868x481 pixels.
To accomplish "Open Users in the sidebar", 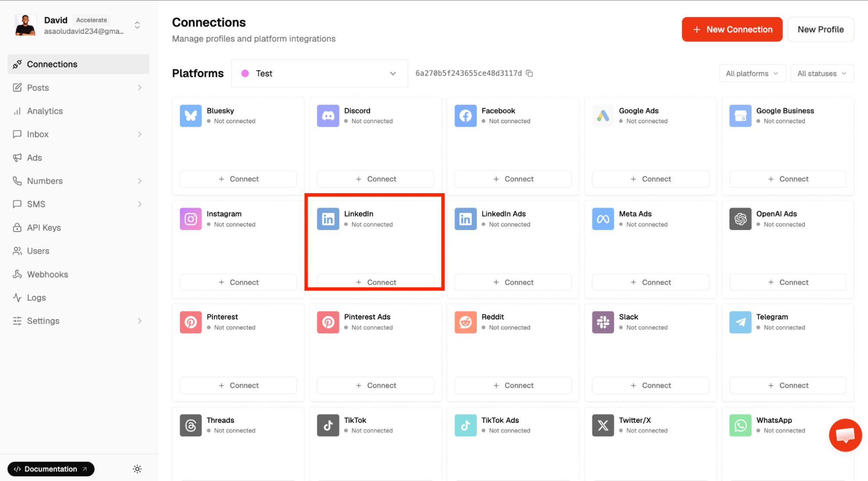I will (x=79, y=251).
